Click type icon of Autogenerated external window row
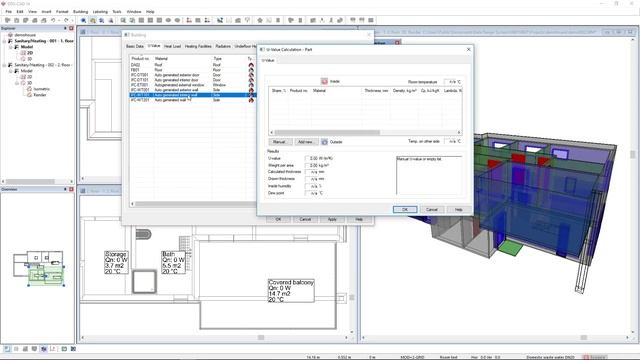The width and height of the screenshot is (640, 360). point(251,85)
